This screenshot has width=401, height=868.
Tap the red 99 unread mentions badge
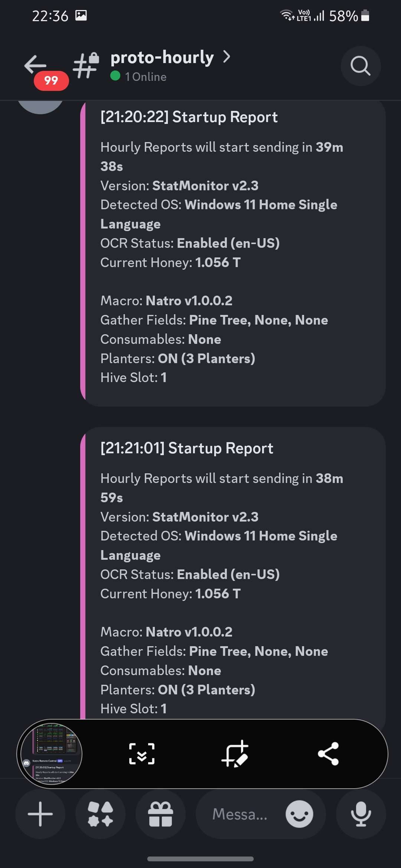coord(51,80)
